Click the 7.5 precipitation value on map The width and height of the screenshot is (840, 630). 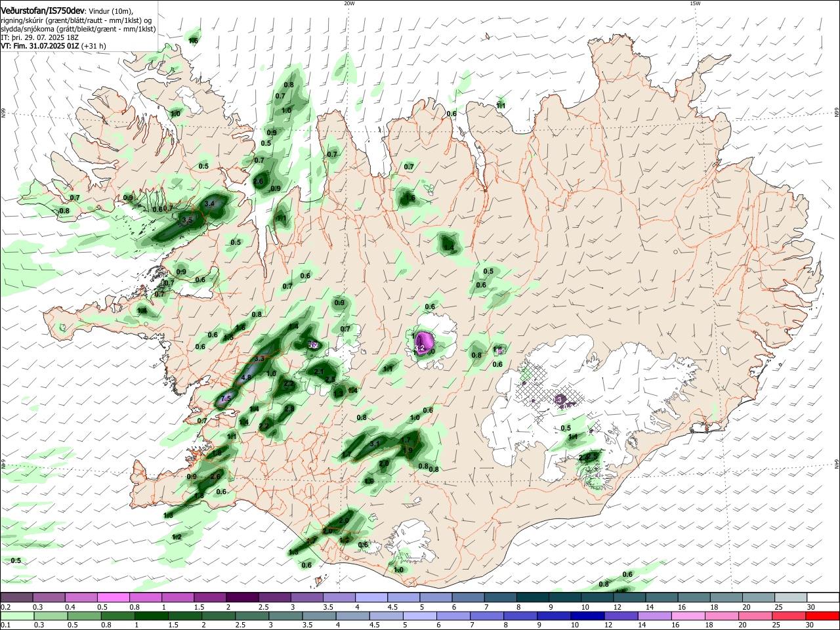click(226, 398)
